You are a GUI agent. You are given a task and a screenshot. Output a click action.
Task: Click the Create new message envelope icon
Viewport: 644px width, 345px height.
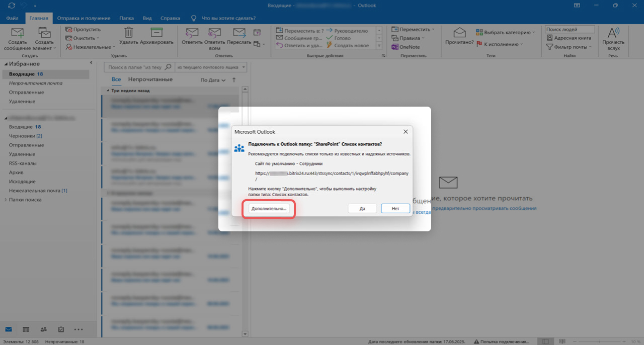click(18, 33)
